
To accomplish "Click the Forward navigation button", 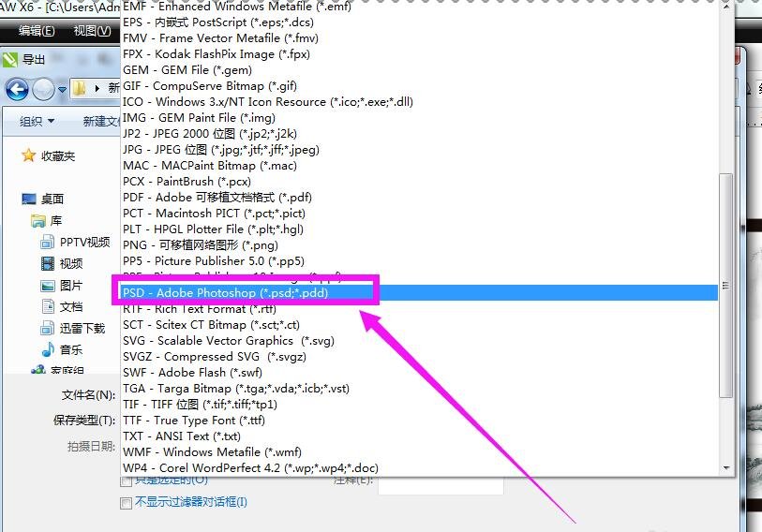I will tap(43, 89).
